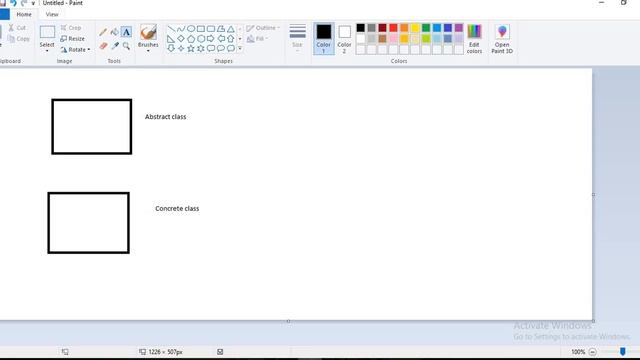Switch to the View ribbon tab
This screenshot has width=640, height=360.
tap(52, 14)
